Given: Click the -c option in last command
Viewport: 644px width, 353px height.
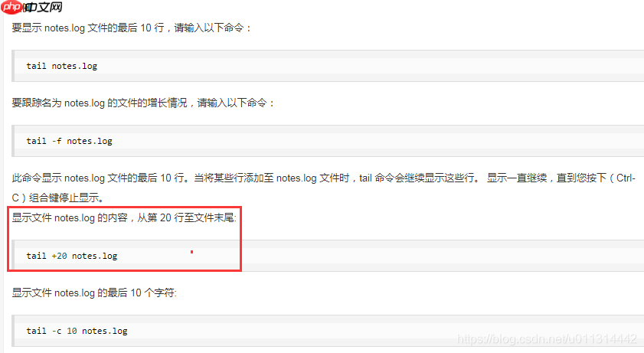Looking at the screenshot, I should point(57,331).
